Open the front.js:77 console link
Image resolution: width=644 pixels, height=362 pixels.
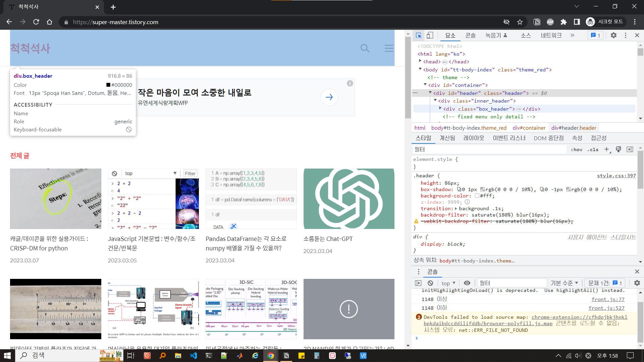point(608,299)
